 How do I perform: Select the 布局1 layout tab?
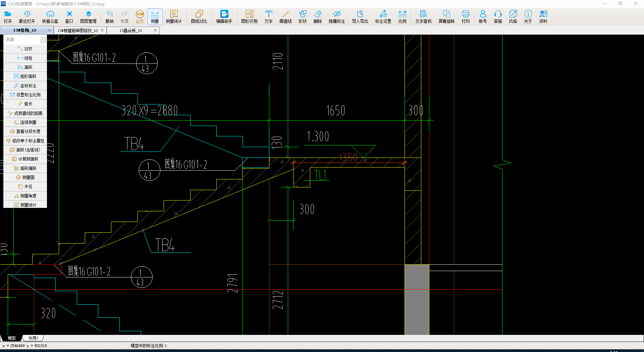point(34,338)
